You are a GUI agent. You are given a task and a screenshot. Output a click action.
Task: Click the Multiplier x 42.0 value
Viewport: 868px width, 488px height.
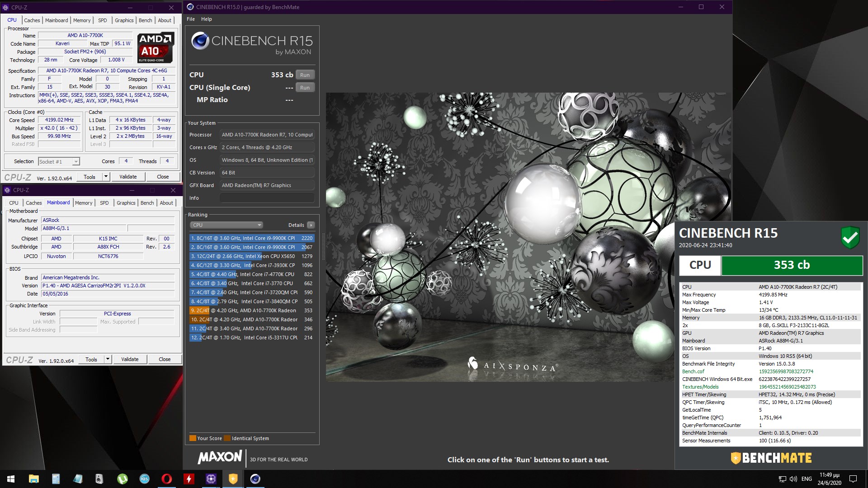tap(59, 128)
